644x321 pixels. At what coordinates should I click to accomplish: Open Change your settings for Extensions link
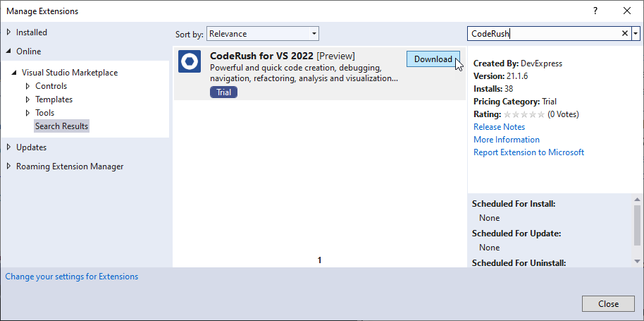(71, 277)
